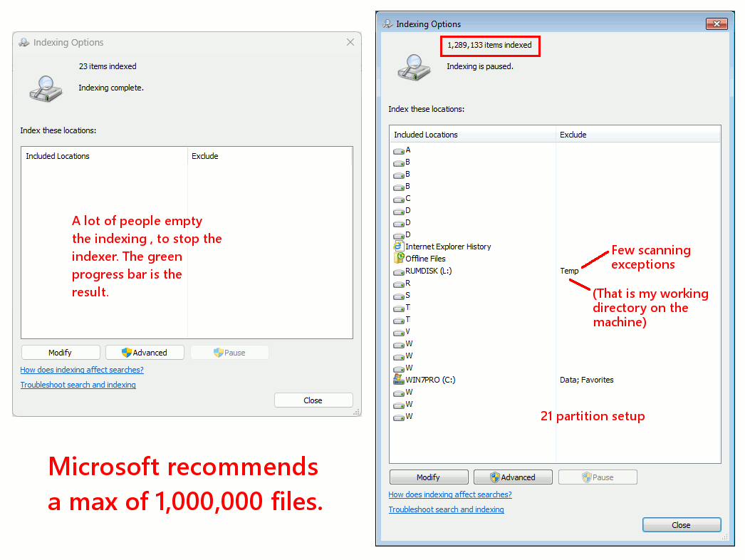This screenshot has height=560, width=745.
Task: Open 'How does indexing affect searches?' in the left window
Action: click(x=82, y=369)
